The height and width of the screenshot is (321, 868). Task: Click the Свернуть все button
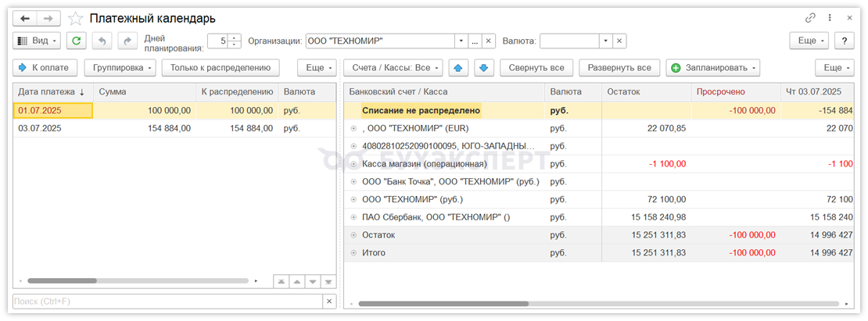(x=536, y=68)
